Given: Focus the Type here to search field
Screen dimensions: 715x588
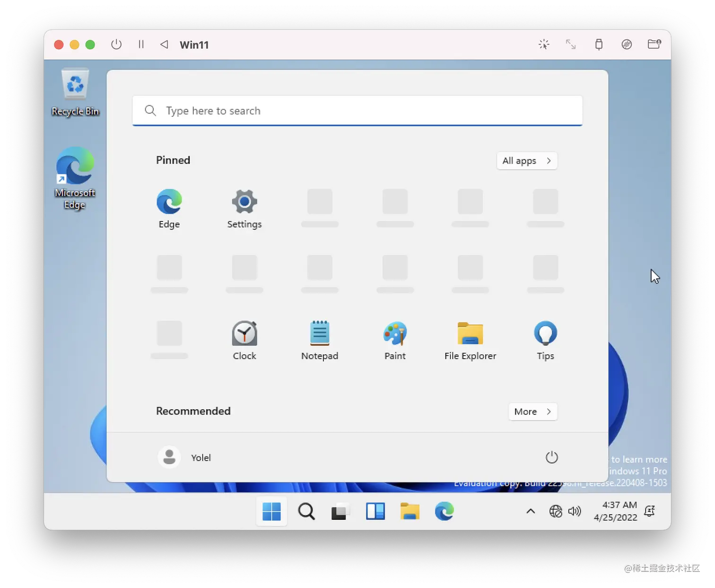Looking at the screenshot, I should (x=357, y=111).
